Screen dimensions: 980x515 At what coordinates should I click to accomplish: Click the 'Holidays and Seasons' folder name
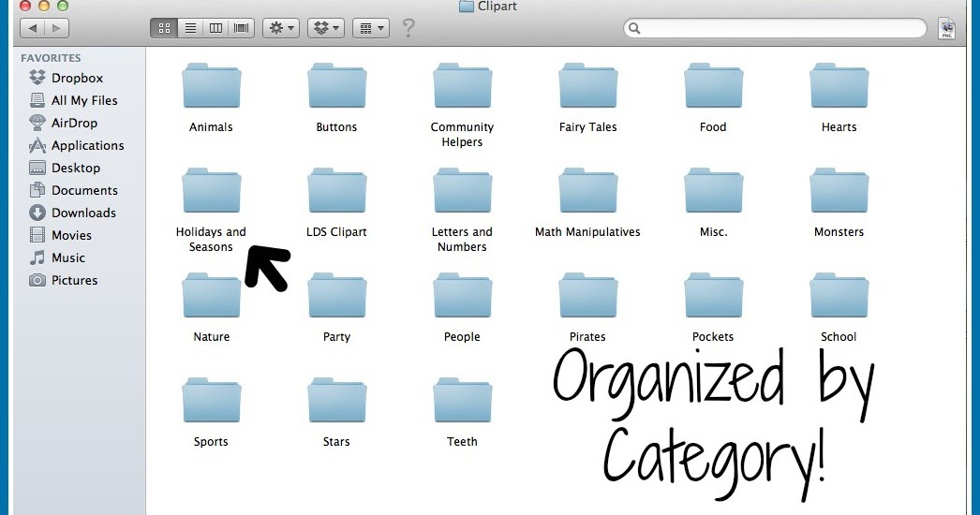[211, 240]
